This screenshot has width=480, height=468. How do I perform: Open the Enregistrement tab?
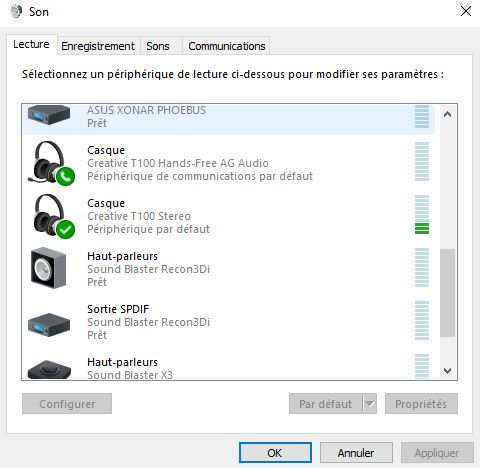[98, 46]
